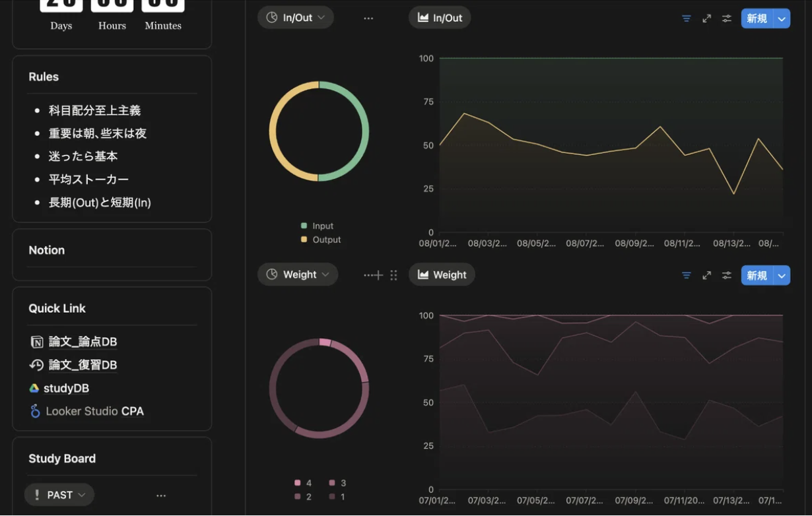The image size is (812, 516).
Task: Open the 論文_論点DB link
Action: [x=74, y=342]
